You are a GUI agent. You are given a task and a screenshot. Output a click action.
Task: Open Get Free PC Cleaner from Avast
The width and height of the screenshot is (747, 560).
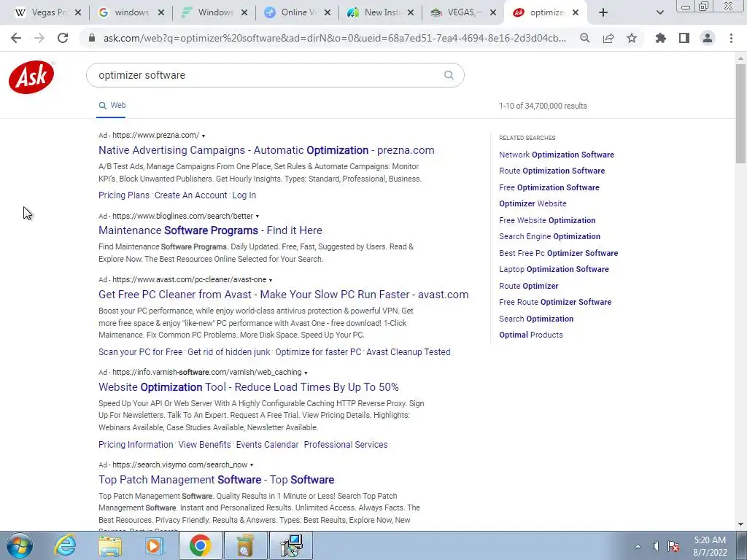(284, 295)
